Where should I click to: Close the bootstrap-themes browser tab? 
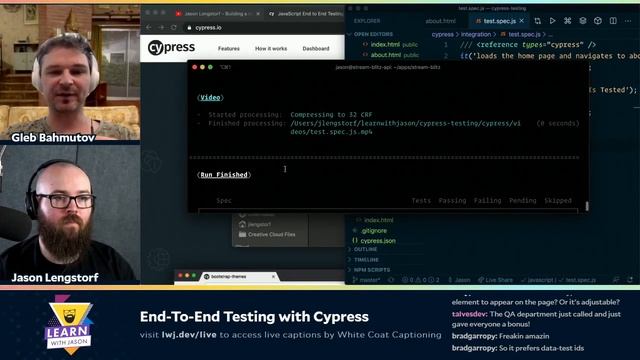(x=273, y=276)
